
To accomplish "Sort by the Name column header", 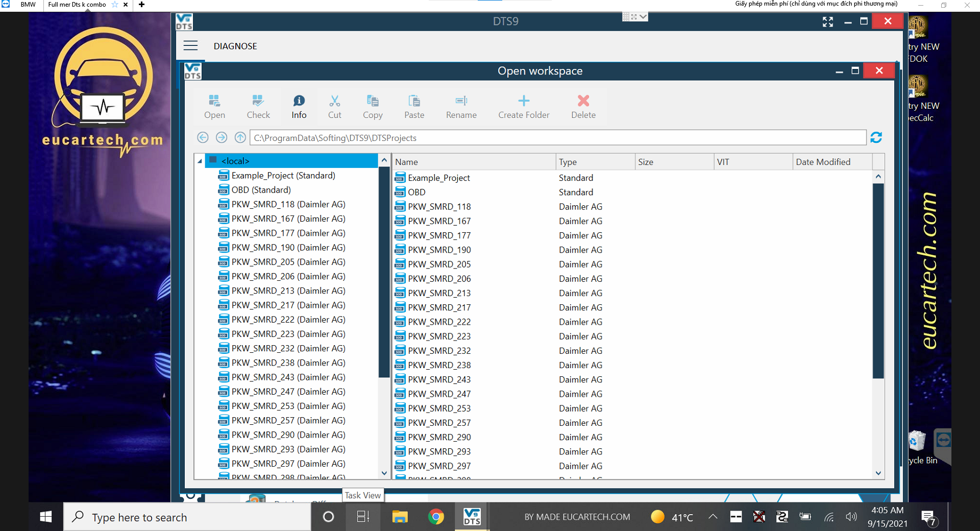I will [474, 162].
